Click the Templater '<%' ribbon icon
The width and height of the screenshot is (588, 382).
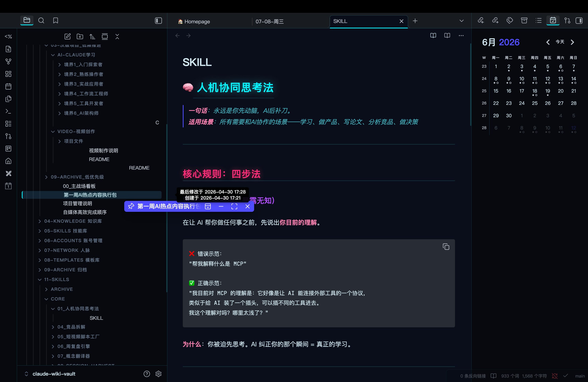click(8, 37)
